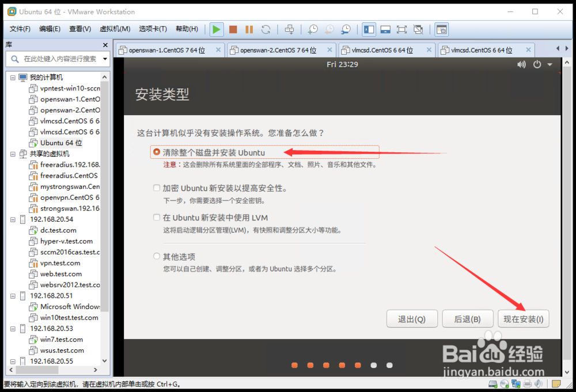Select wsus.test.com in the library tree
The height and width of the screenshot is (392, 576).
coord(62,351)
